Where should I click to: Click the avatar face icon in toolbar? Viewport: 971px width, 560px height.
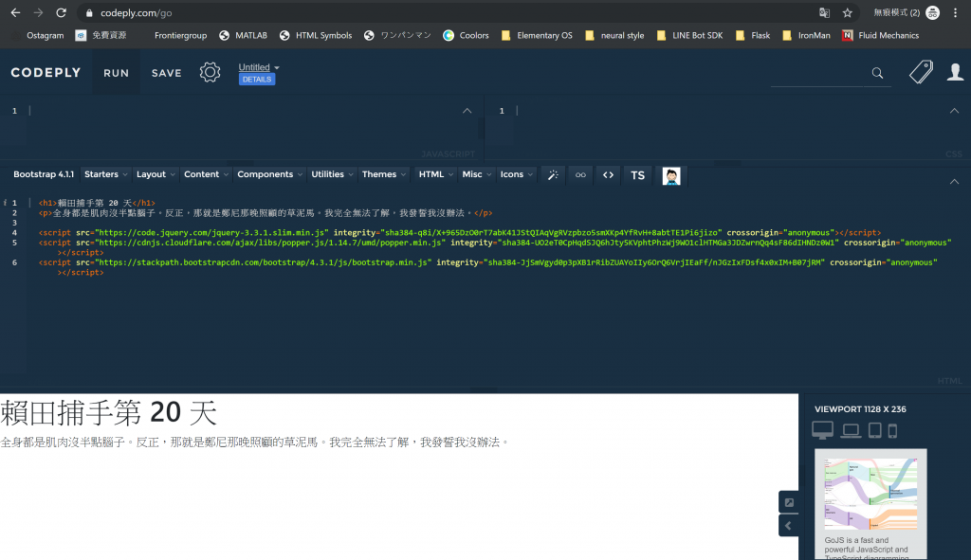tap(671, 175)
